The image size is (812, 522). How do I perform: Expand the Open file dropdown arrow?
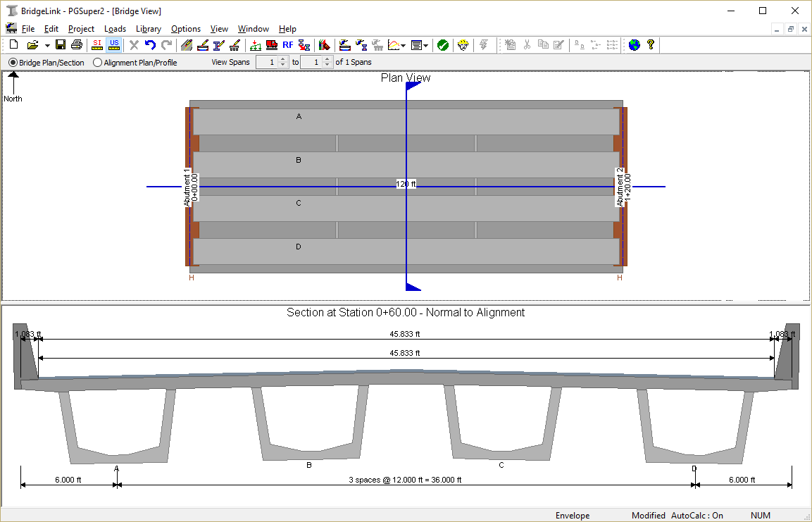click(x=47, y=45)
